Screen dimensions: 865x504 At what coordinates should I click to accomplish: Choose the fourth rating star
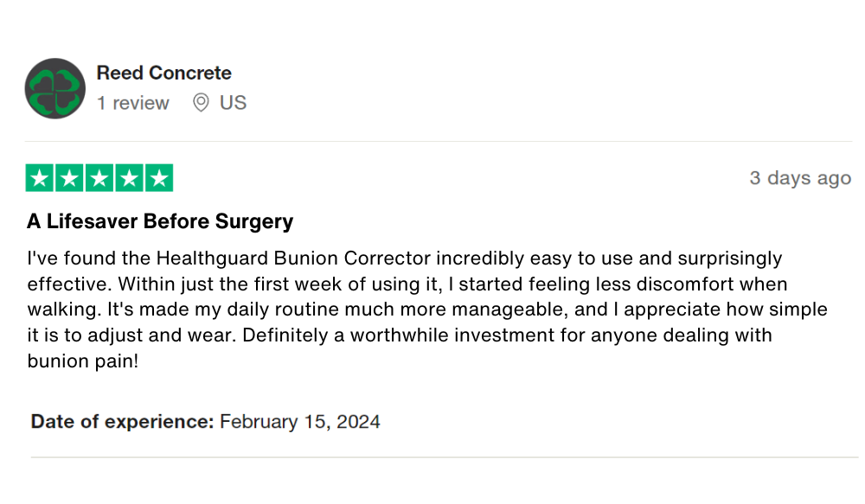pyautogui.click(x=129, y=178)
